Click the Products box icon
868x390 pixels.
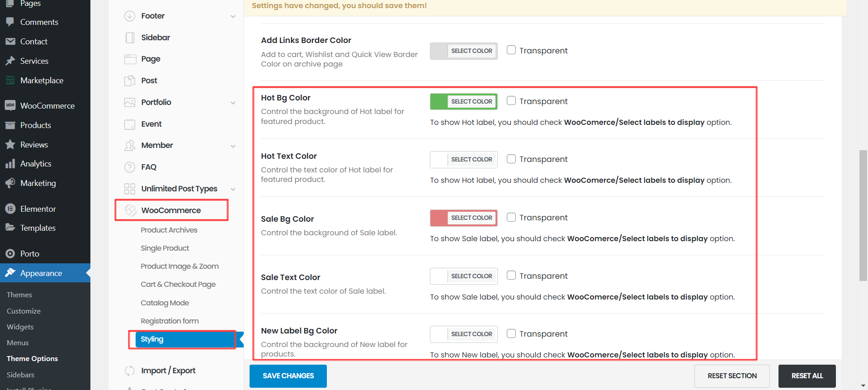pyautogui.click(x=10, y=125)
